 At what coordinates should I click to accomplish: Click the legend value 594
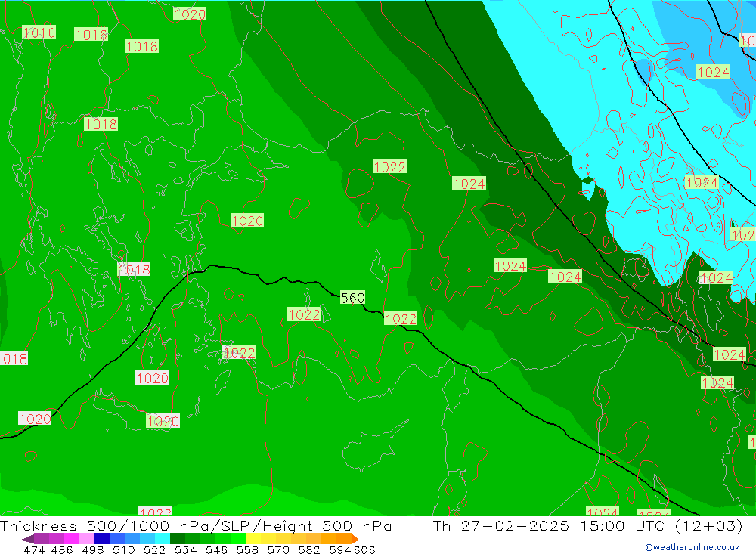340,549
